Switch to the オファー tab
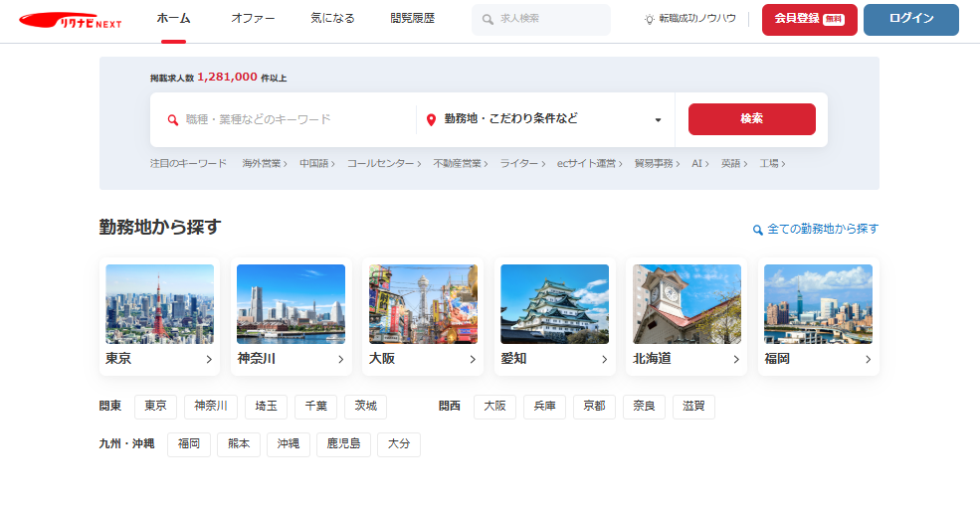The width and height of the screenshot is (980, 507). [253, 19]
